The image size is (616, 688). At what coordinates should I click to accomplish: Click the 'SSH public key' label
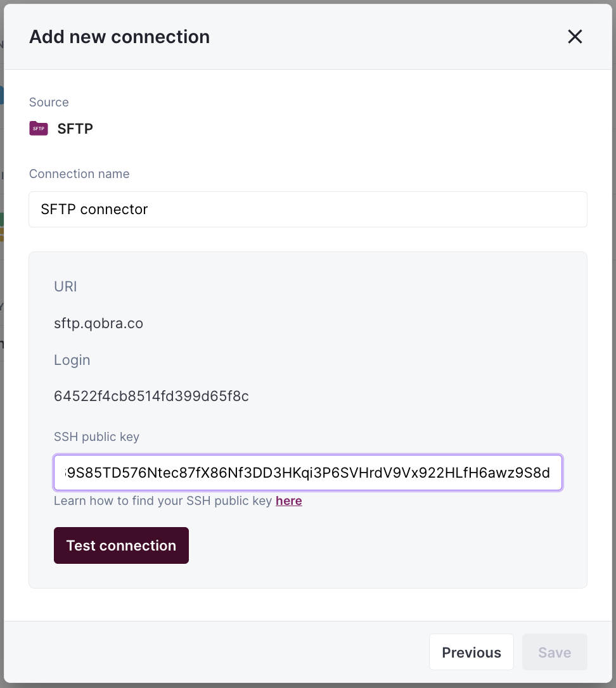[x=96, y=436]
